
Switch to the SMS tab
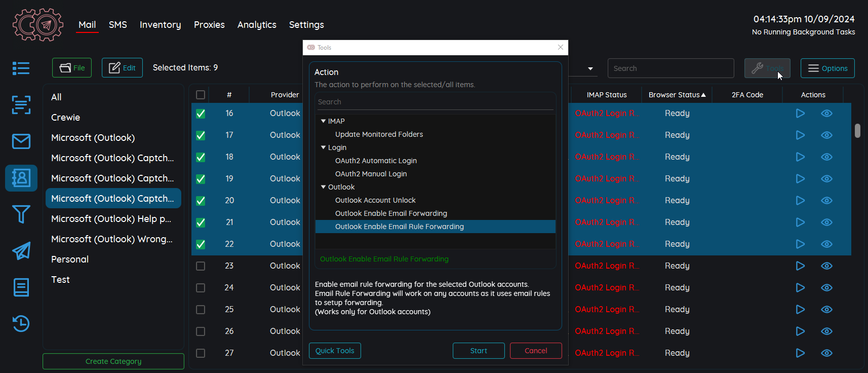pos(118,25)
